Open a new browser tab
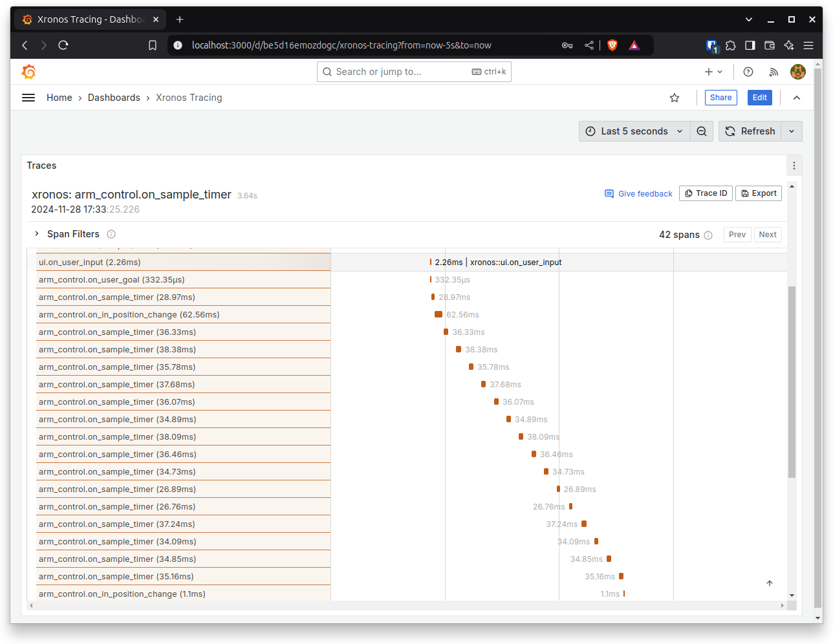 (180, 19)
